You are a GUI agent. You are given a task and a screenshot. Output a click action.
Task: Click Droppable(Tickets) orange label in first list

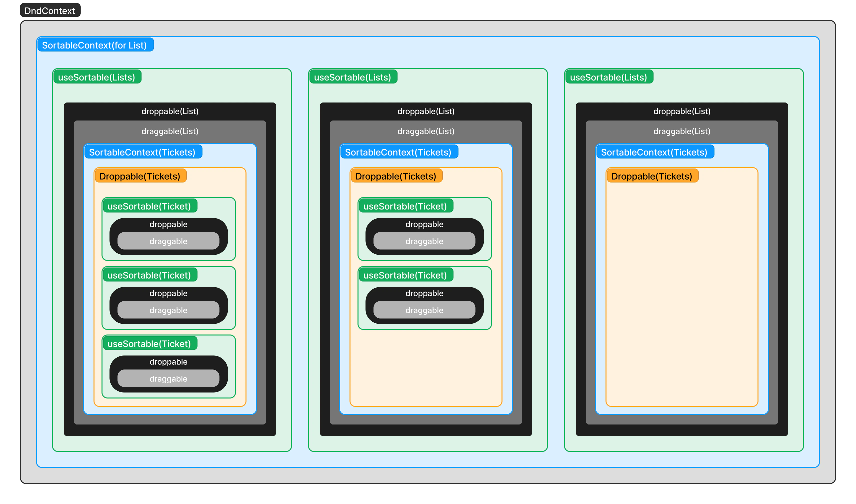point(140,176)
